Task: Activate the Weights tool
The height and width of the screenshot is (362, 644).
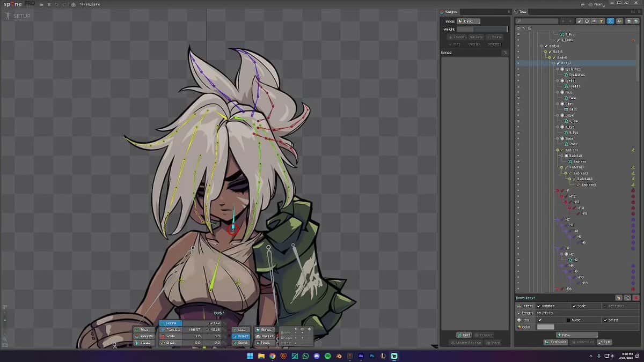Action: pyautogui.click(x=144, y=336)
